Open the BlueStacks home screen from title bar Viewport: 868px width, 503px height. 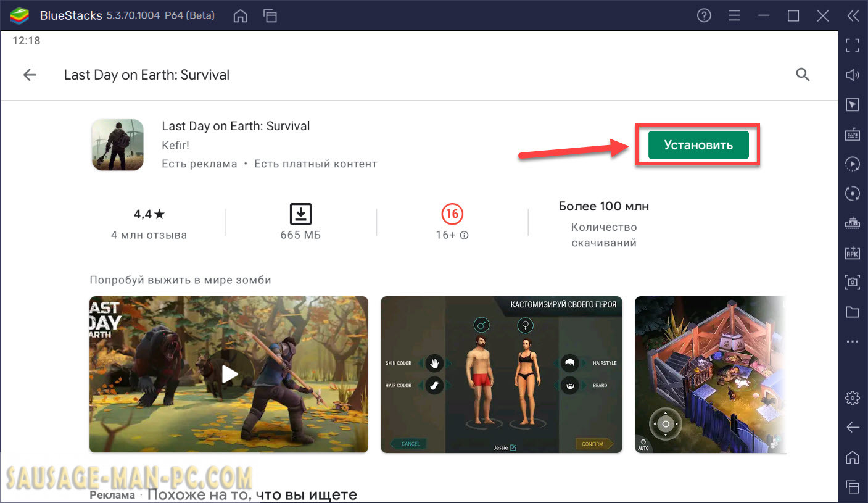[x=241, y=16]
